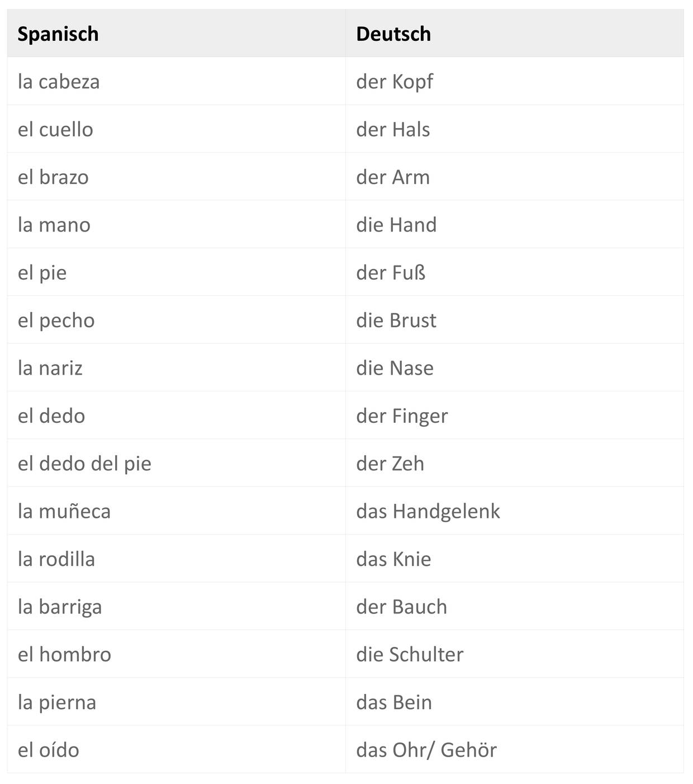Click the 'die Nase' translation
The width and height of the screenshot is (693, 784).
[x=395, y=368]
